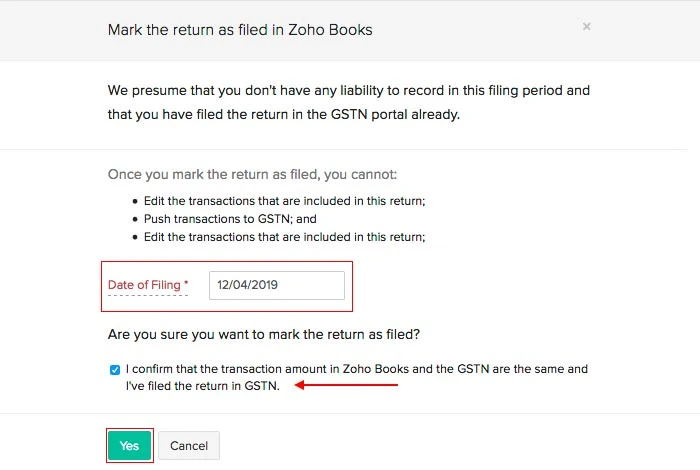Click the Date of Filing field
Viewport: 700px width, 470px height.
coord(277,285)
